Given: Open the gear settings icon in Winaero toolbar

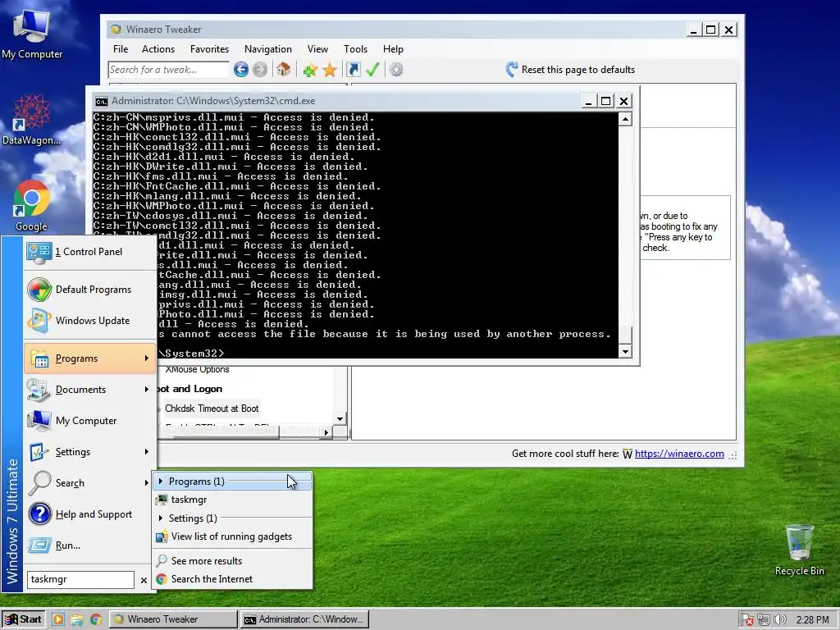Looking at the screenshot, I should coord(396,70).
